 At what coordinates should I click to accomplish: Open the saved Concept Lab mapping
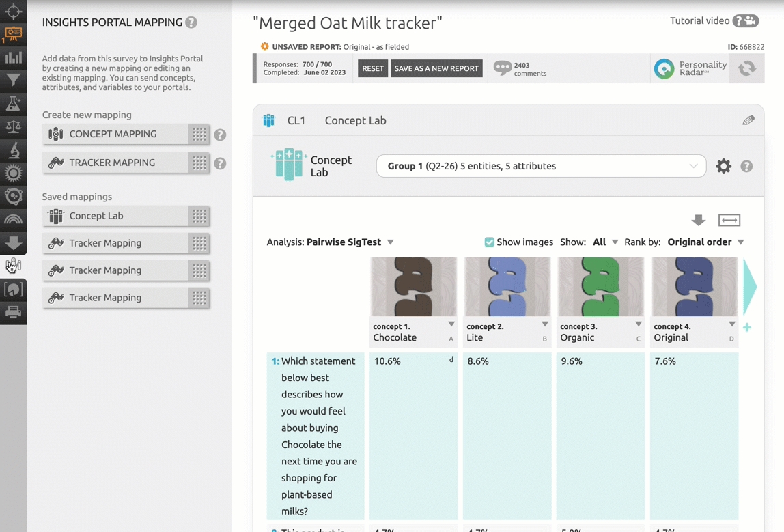pyautogui.click(x=115, y=216)
